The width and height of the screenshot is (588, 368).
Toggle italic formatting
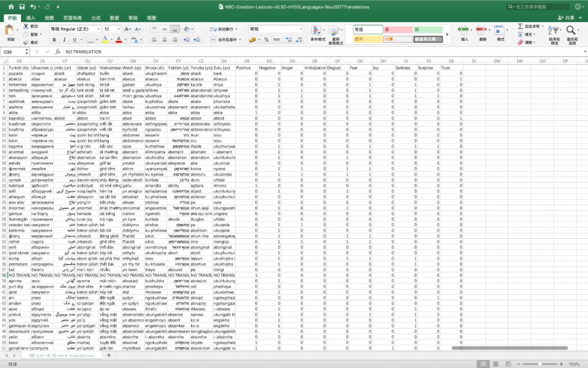pyautogui.click(x=64, y=39)
